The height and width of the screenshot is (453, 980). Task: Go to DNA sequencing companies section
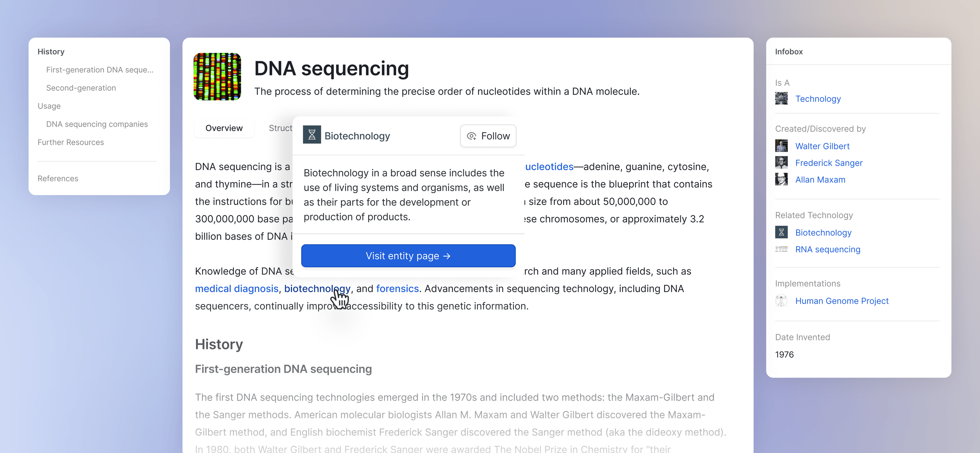(97, 124)
